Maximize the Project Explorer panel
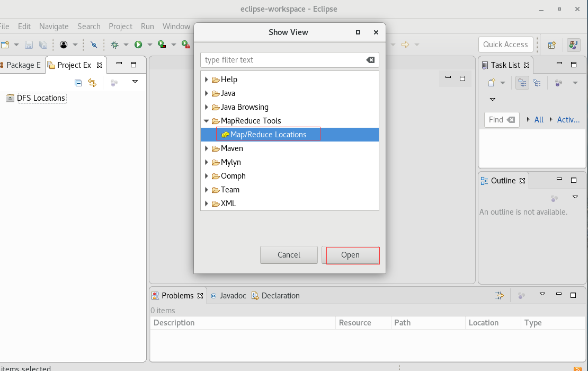The width and height of the screenshot is (588, 371). [133, 65]
